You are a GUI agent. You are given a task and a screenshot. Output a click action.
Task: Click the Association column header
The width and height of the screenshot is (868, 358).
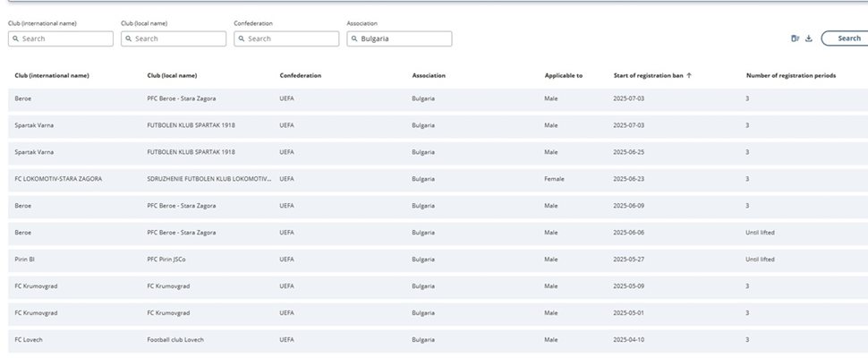[x=429, y=76]
